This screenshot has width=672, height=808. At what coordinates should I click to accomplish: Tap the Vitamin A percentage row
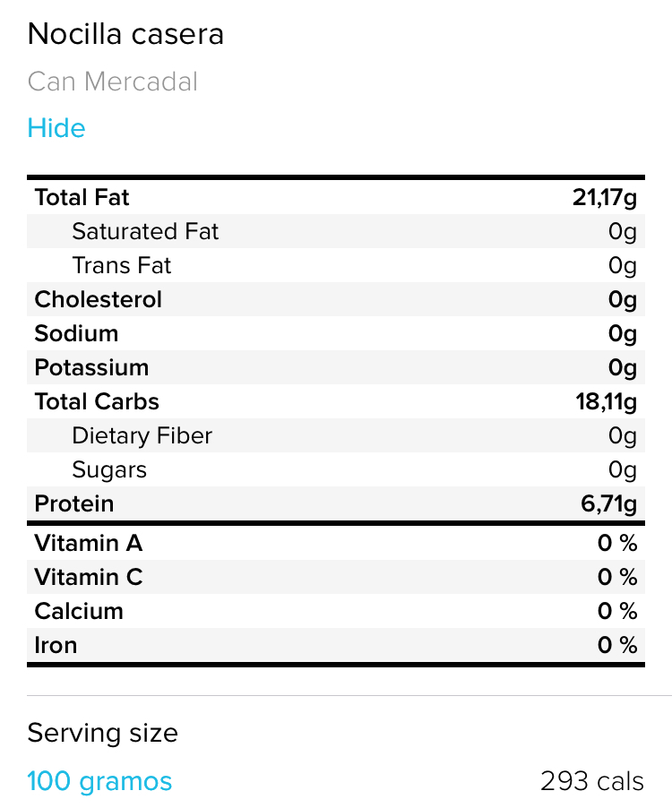pyautogui.click(x=335, y=543)
